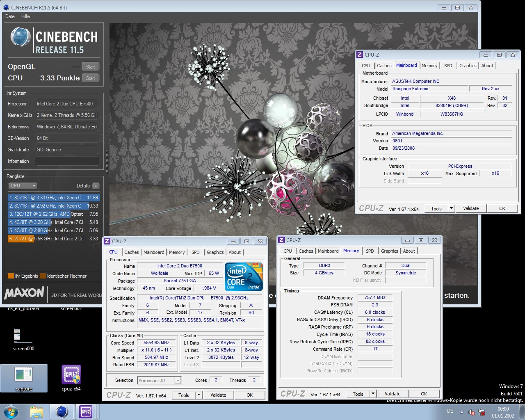Open Graphics tab in CPU tab CPU-Z

pyautogui.click(x=215, y=252)
